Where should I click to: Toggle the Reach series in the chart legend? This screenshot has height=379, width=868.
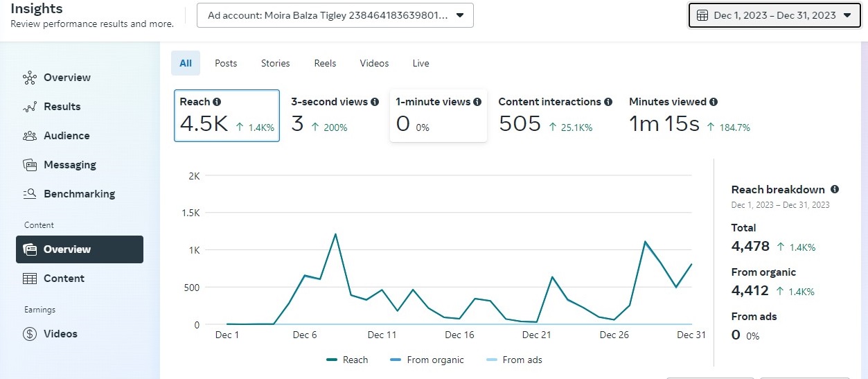pos(347,360)
